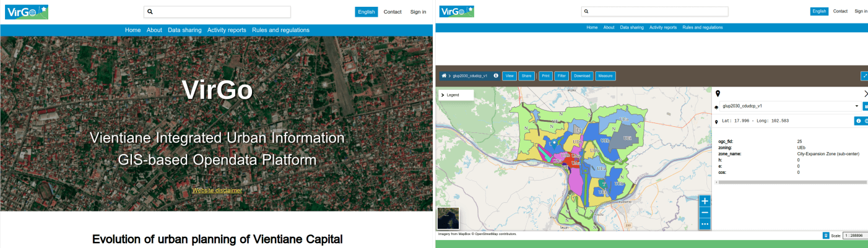Click the search magnifier icon in the map window

[586, 11]
